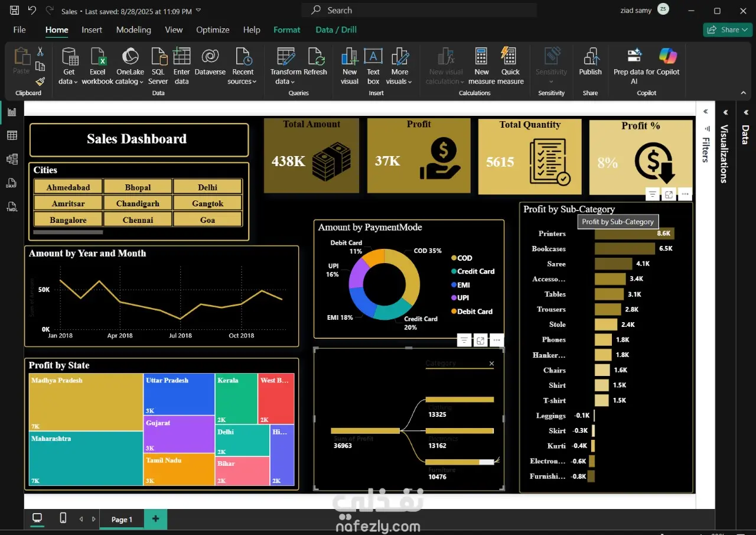This screenshot has height=535, width=756.
Task: Expand the Visualizations pane
Action: [x=725, y=112]
